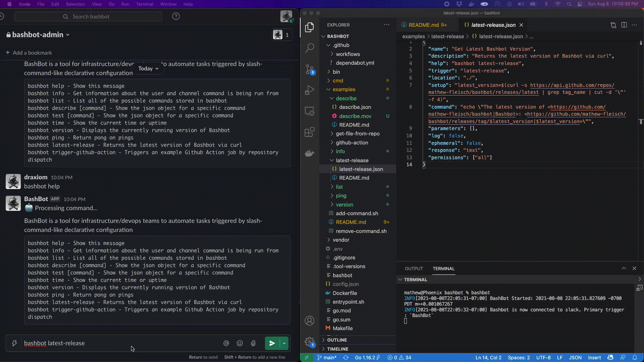644x362 pixels.
Task: View channel members in bashbot-admin
Action: tap(282, 35)
